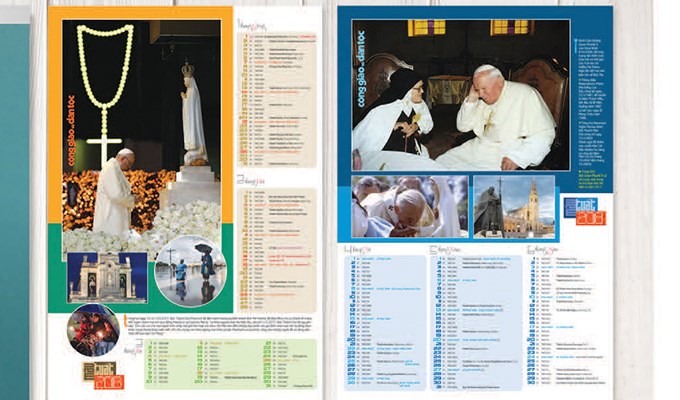The width and height of the screenshot is (680, 400).
Task: Select the circular photo of umbrella walkers
Action: 191,272
